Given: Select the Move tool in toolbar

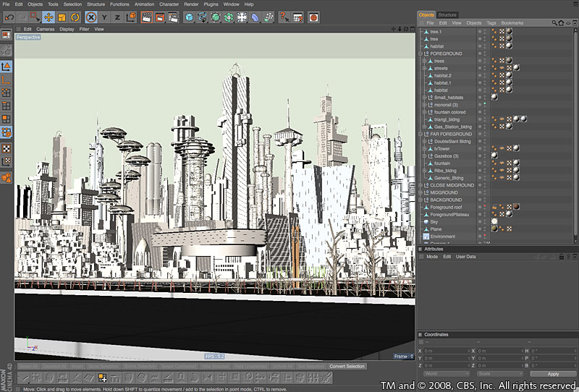Looking at the screenshot, I should click(48, 17).
